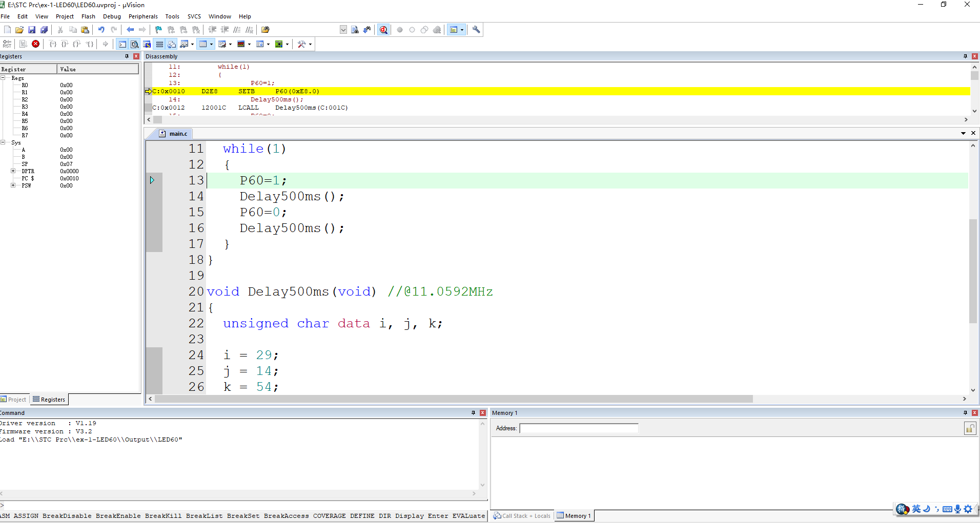Create a new file from the toolbar
This screenshot has width=980, height=523.
pyautogui.click(x=7, y=30)
